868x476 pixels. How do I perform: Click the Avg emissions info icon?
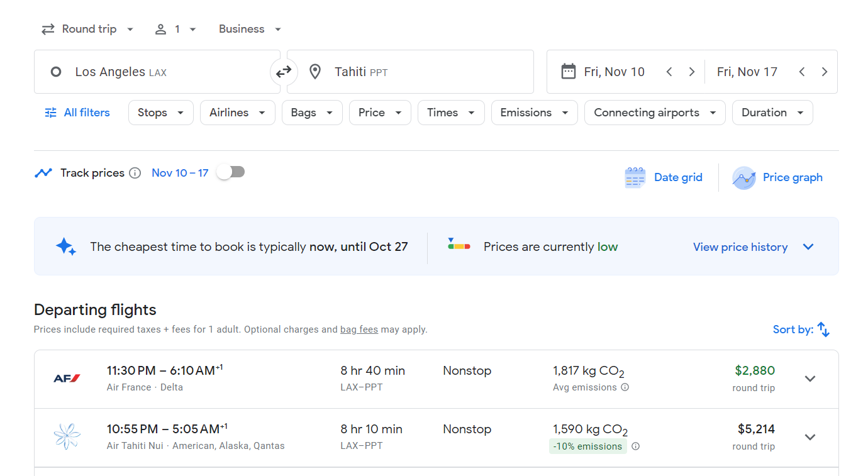(625, 387)
